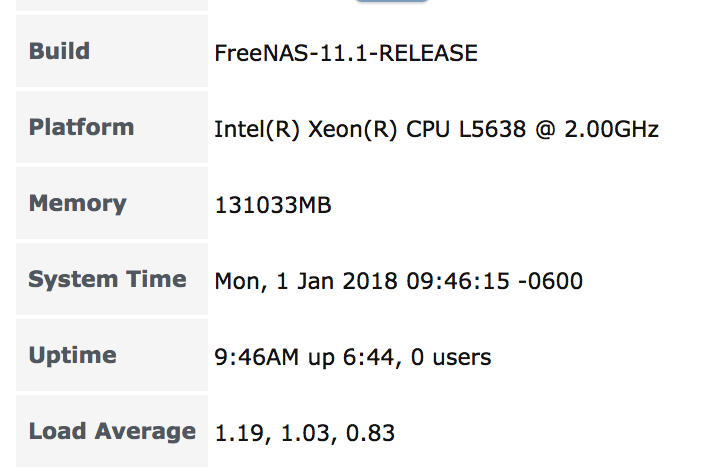Screen dimensions: 702x474
Task: Click the 1.03 load average value
Action: (306, 433)
